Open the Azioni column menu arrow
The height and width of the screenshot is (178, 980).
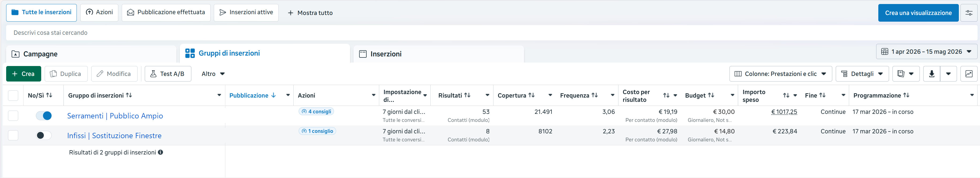pos(374,95)
